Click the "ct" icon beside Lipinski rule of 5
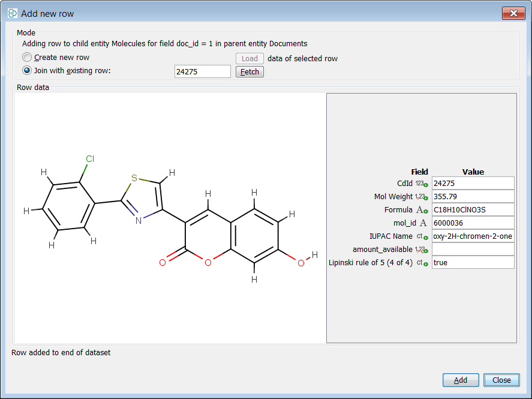 pyautogui.click(x=420, y=262)
